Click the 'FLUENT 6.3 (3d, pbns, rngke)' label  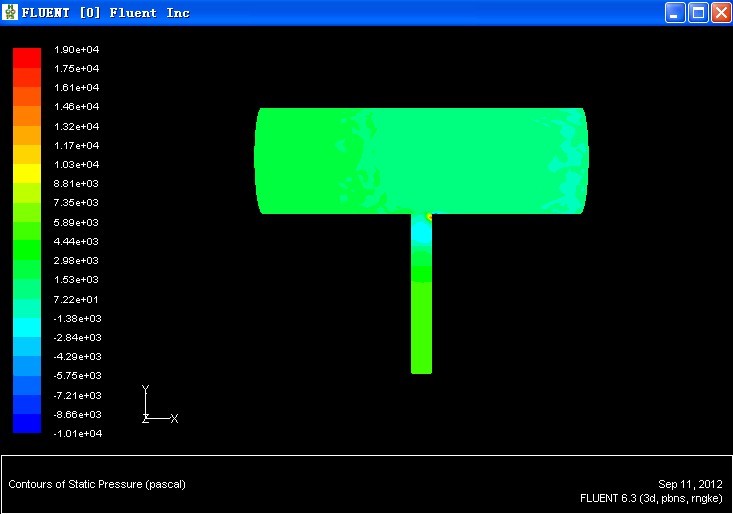650,498
